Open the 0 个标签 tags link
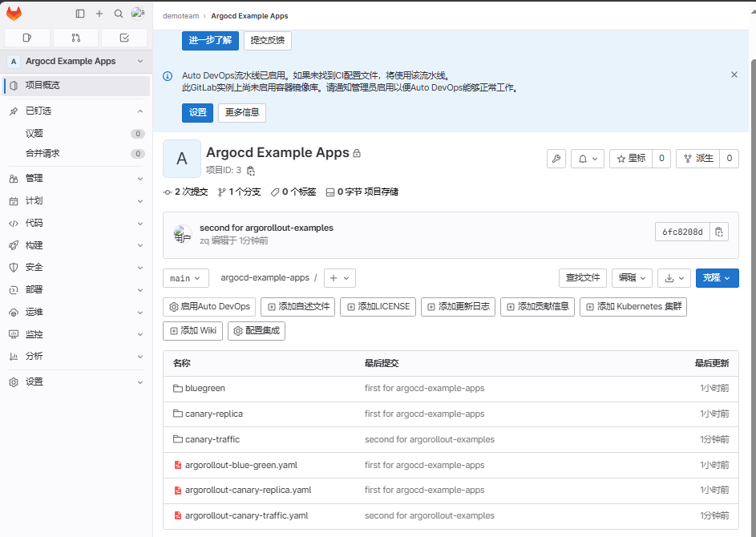Image resolution: width=756 pixels, height=537 pixels. [x=293, y=192]
